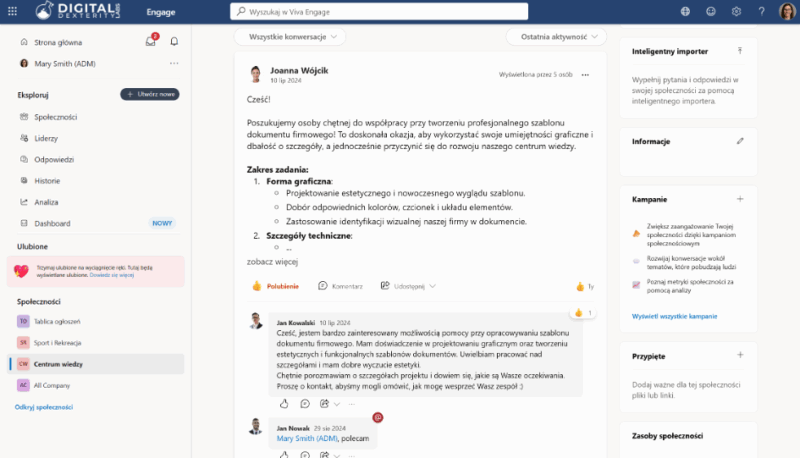The height and width of the screenshot is (458, 800).
Task: Click the thumbs-up reaction badge on Jan Kowalski's comment
Action: pos(583,313)
